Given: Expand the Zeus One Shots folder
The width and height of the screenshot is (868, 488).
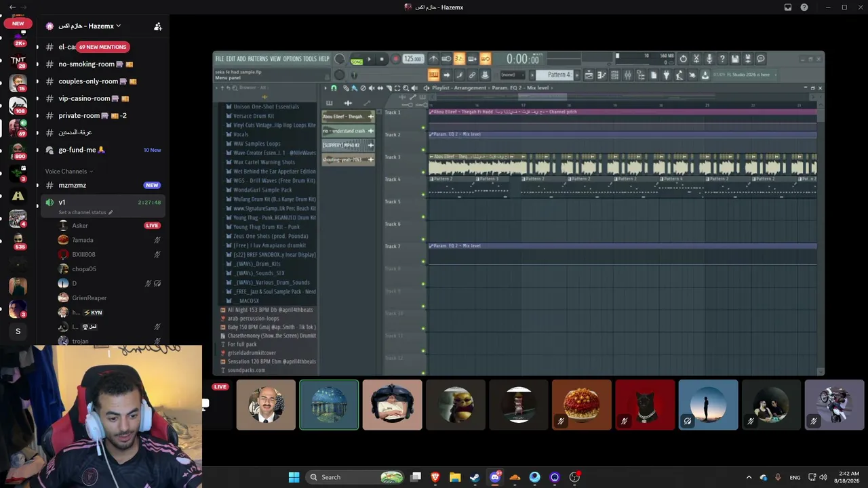Looking at the screenshot, I should (271, 236).
